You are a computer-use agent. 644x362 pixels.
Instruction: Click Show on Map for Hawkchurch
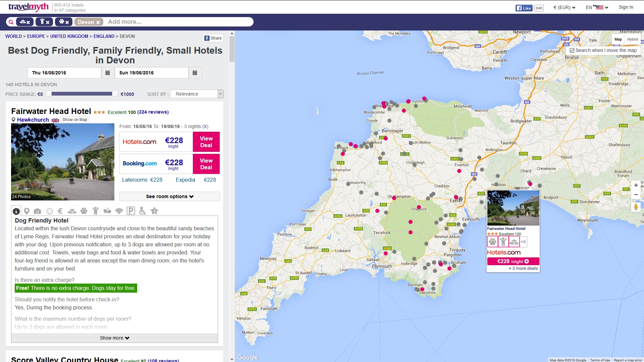[x=74, y=120]
